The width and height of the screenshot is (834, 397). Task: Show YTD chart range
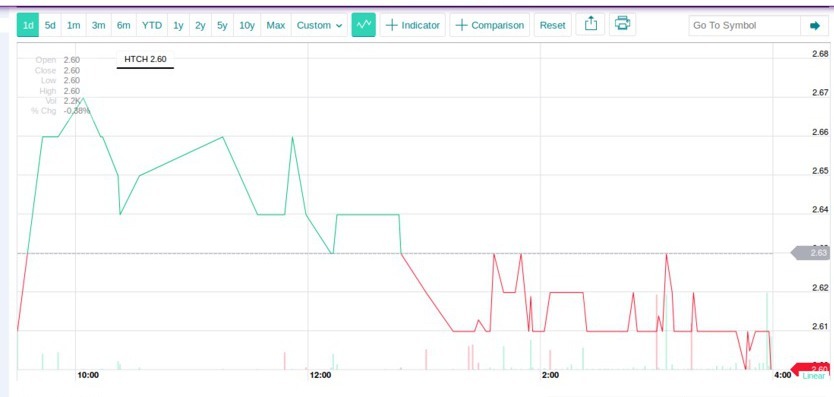152,25
